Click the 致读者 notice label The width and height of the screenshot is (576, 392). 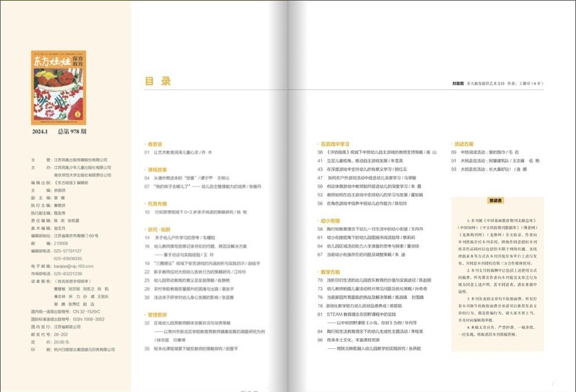tap(496, 201)
